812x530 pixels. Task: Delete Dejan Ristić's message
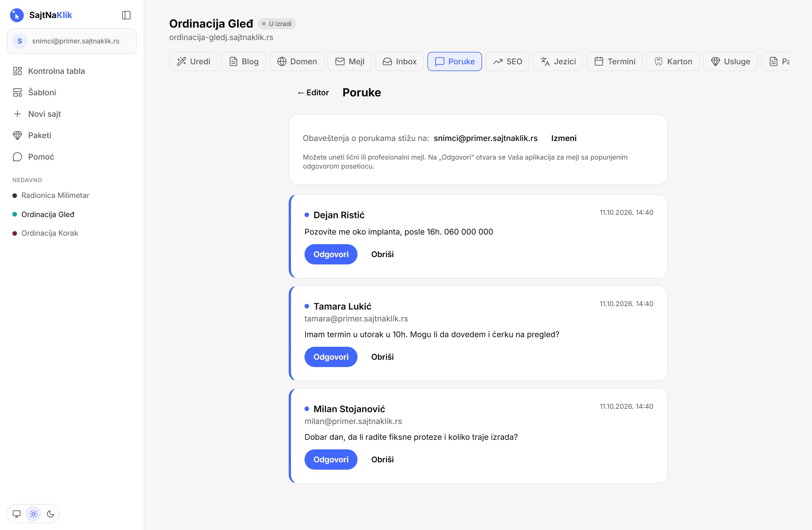tap(383, 254)
